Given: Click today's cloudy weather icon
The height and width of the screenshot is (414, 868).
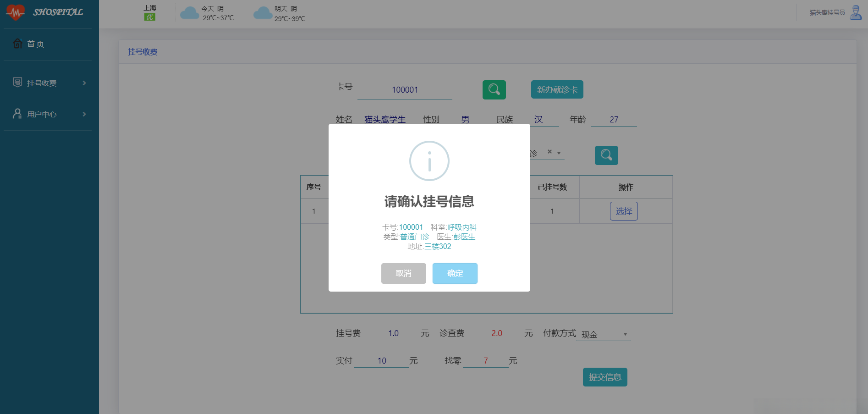Looking at the screenshot, I should [189, 13].
